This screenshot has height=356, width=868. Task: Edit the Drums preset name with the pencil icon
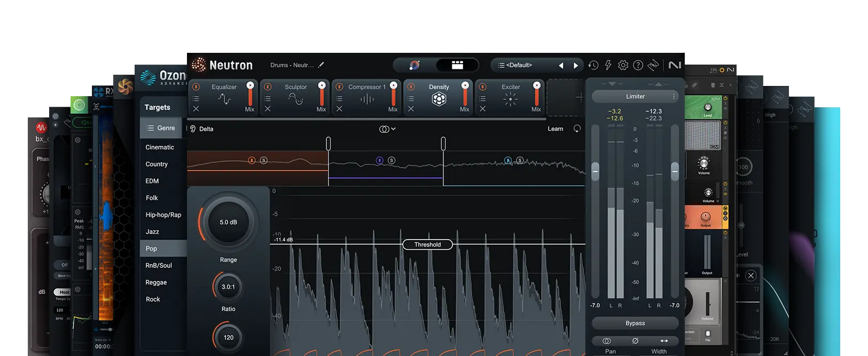[x=321, y=65]
